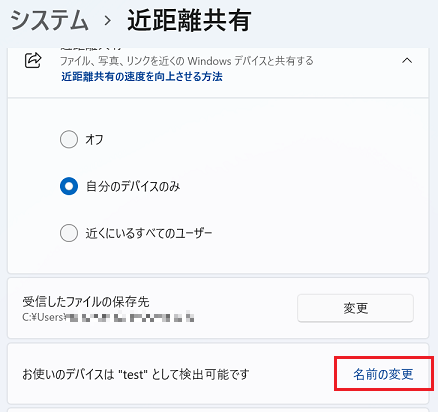Open 近距離共有の速度を向上させる方法 link

142,77
